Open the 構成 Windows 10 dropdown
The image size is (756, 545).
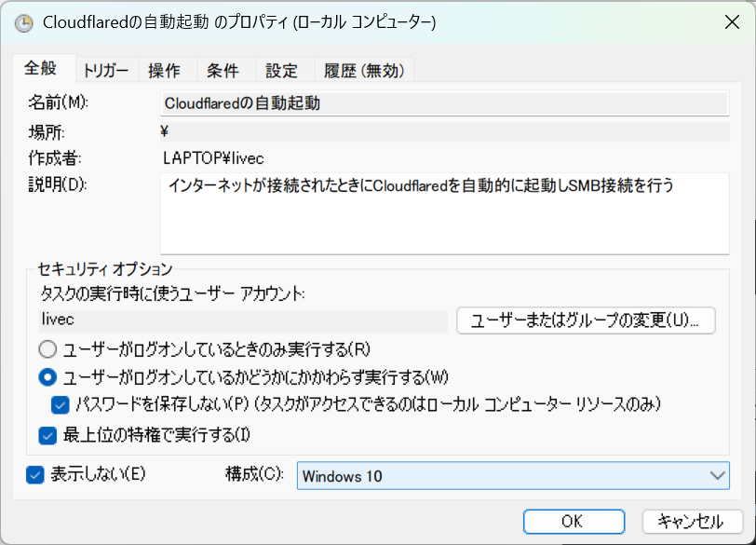513,476
